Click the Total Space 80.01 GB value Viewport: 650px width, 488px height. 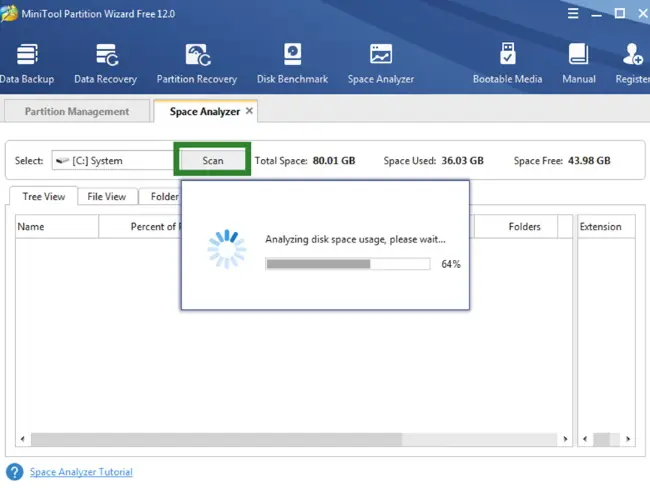click(334, 160)
